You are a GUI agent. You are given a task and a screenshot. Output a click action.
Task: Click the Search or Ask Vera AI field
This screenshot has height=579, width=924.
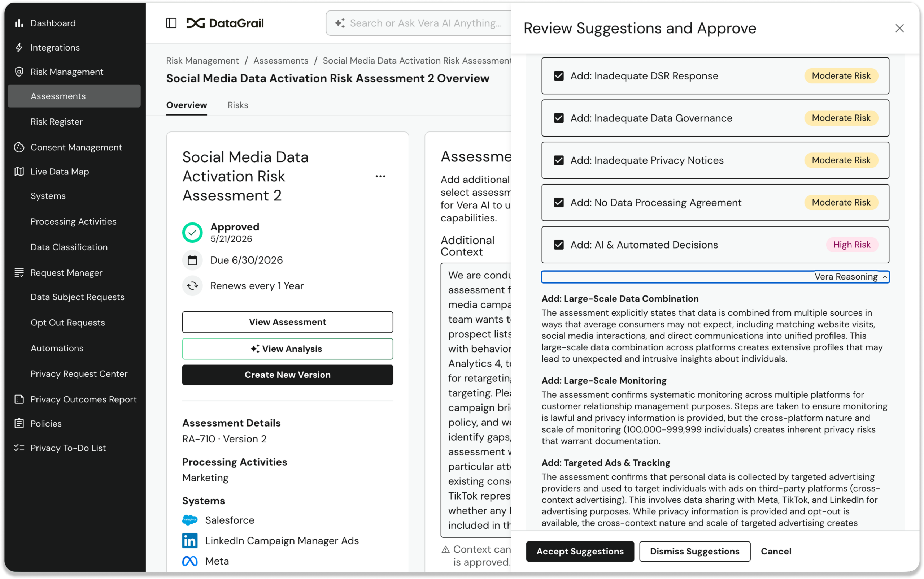pos(418,23)
